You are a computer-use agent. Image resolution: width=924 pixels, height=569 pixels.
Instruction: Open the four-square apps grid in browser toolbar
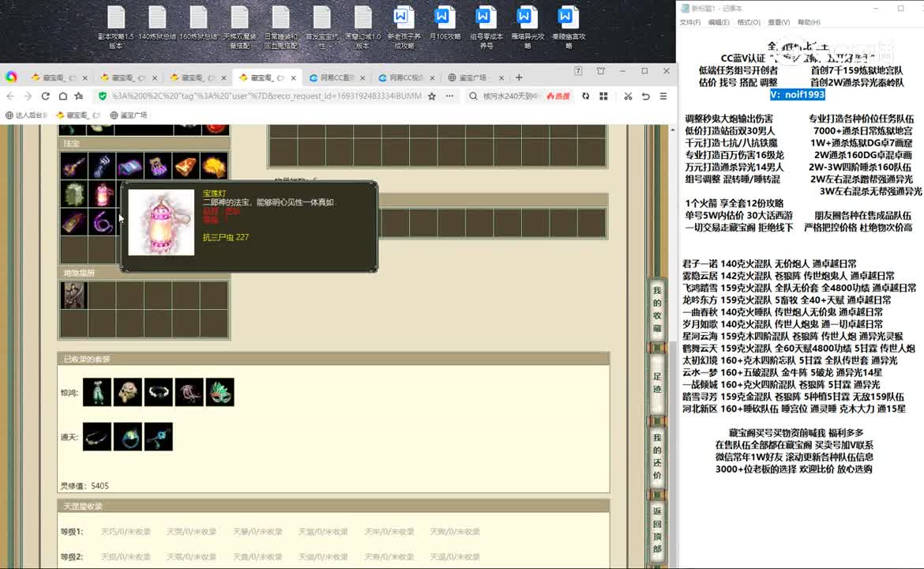(603, 96)
